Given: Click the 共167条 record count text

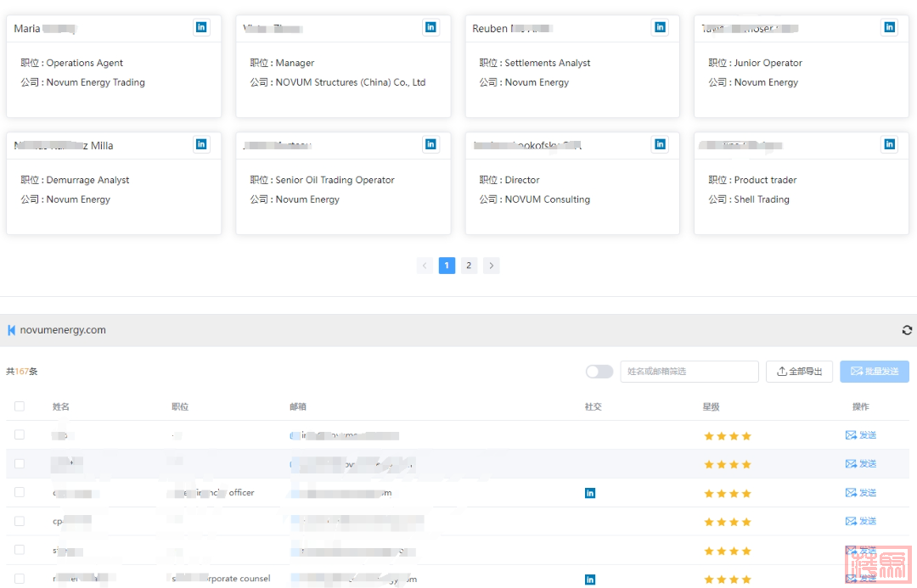Looking at the screenshot, I should click(21, 372).
